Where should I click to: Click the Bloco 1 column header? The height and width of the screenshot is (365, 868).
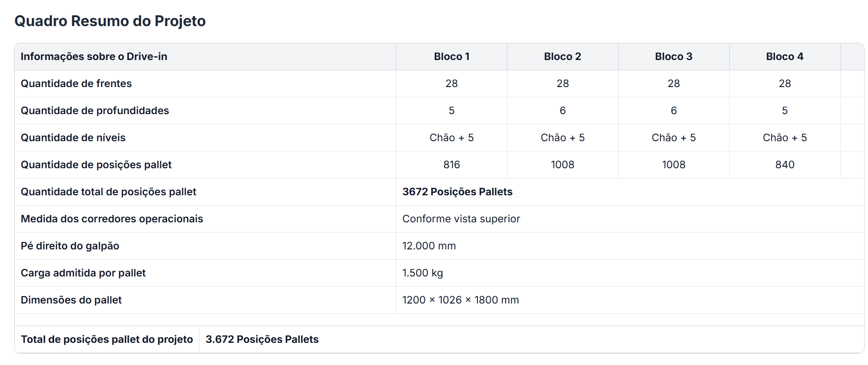(451, 57)
